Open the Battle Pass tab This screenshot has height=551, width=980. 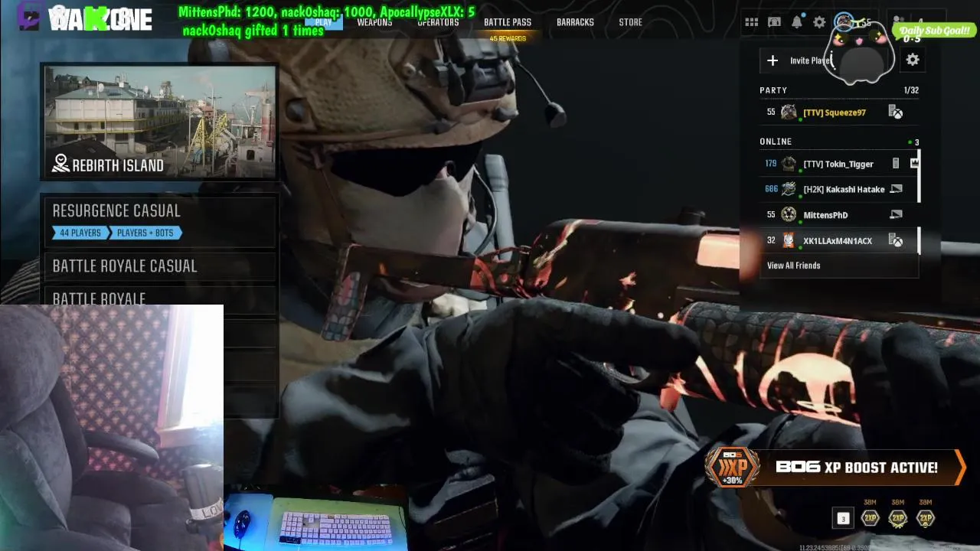point(508,22)
